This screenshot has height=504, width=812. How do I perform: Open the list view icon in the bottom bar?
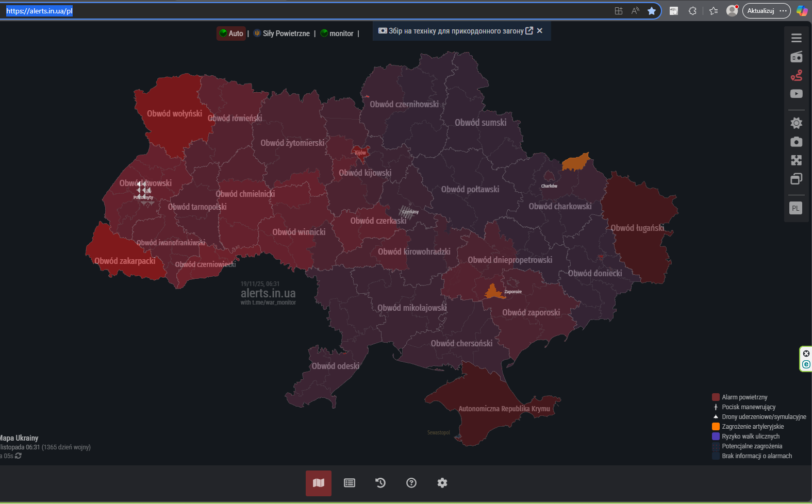click(350, 483)
